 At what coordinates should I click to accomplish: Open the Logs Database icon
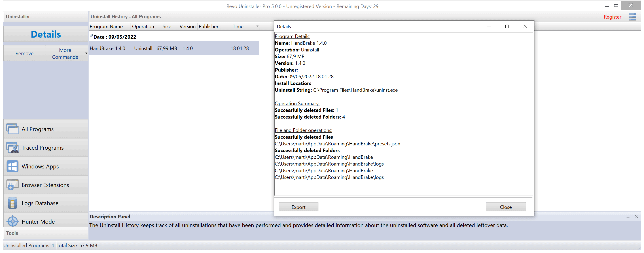(13, 203)
